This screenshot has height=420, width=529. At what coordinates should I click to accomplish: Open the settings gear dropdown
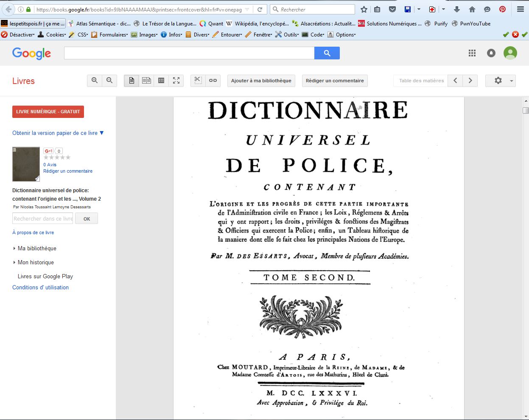[500, 81]
